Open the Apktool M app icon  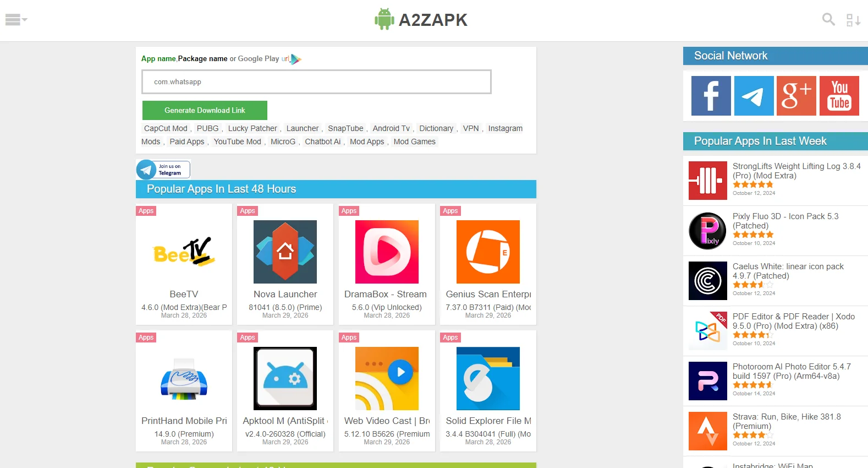[x=285, y=379]
